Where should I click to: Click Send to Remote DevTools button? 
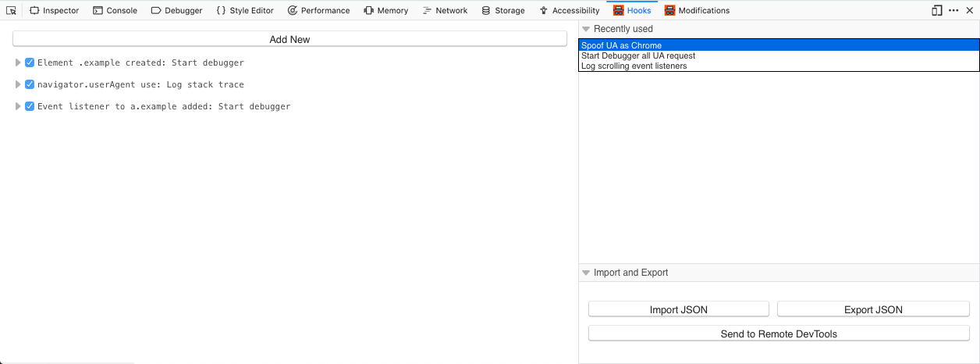(x=779, y=334)
